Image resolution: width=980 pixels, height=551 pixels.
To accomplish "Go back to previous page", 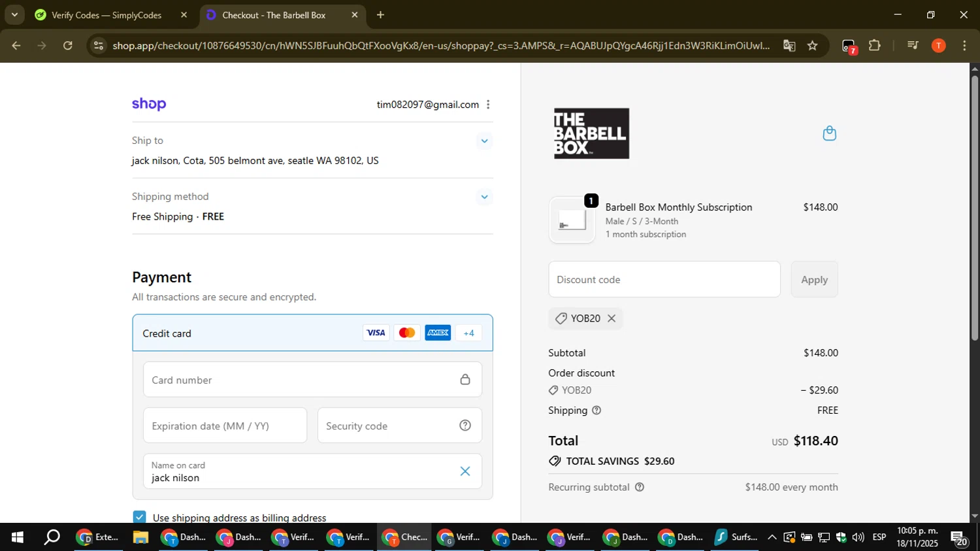I will click(16, 46).
